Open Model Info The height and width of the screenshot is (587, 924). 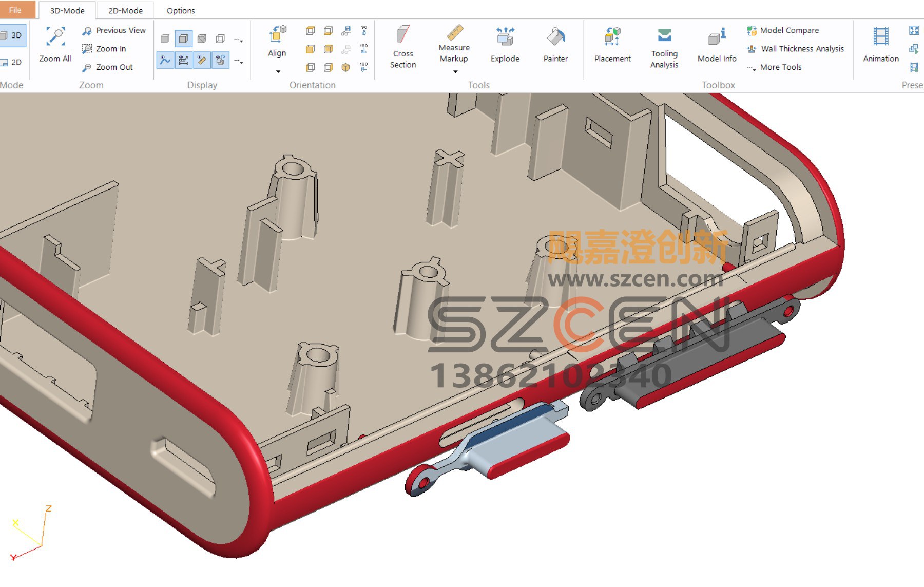[717, 45]
